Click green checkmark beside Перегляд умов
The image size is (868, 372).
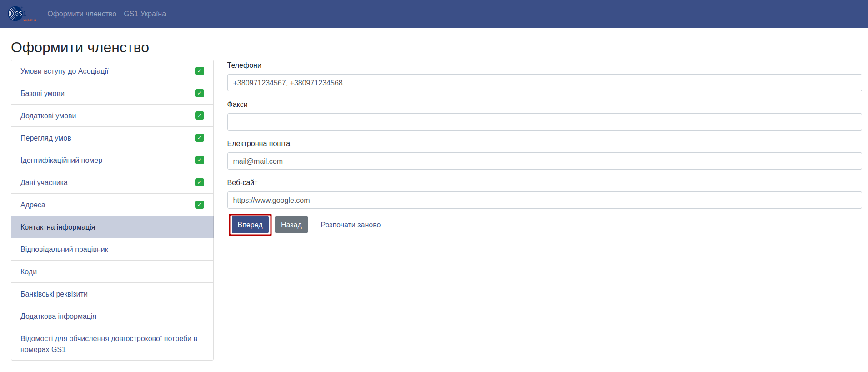200,138
